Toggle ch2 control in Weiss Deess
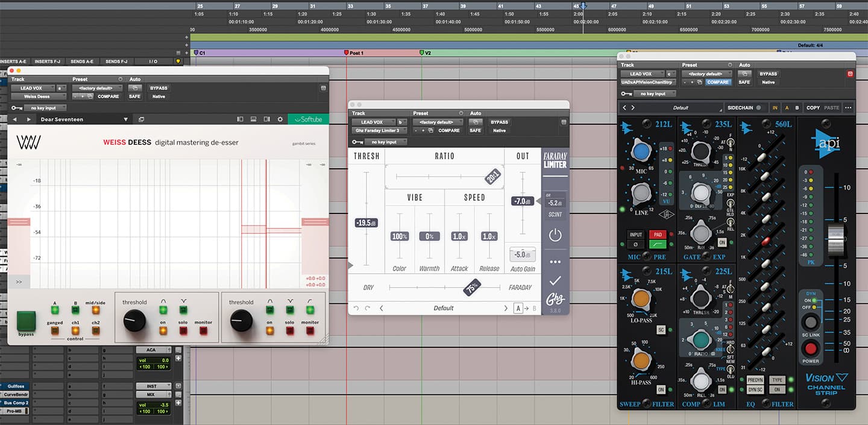 pos(96,330)
